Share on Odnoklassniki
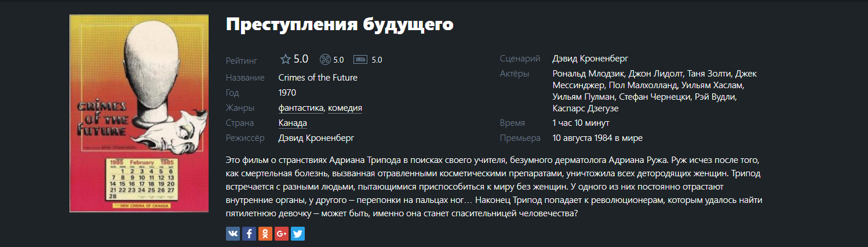Viewport: 868px width, 247px height. (265, 234)
